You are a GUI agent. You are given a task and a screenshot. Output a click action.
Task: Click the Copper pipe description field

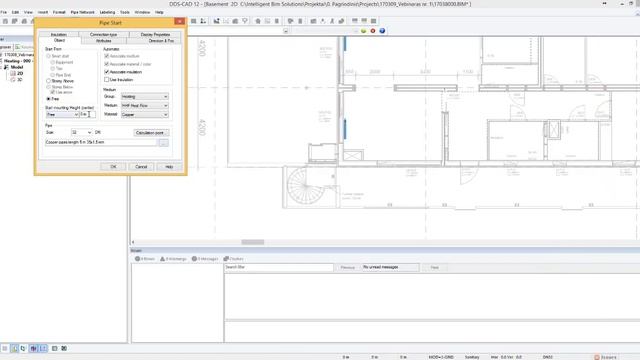click(101, 142)
